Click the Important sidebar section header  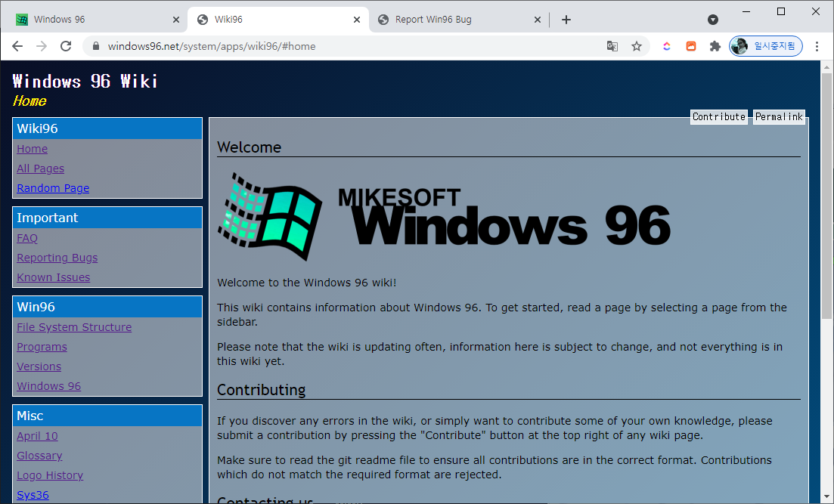107,218
